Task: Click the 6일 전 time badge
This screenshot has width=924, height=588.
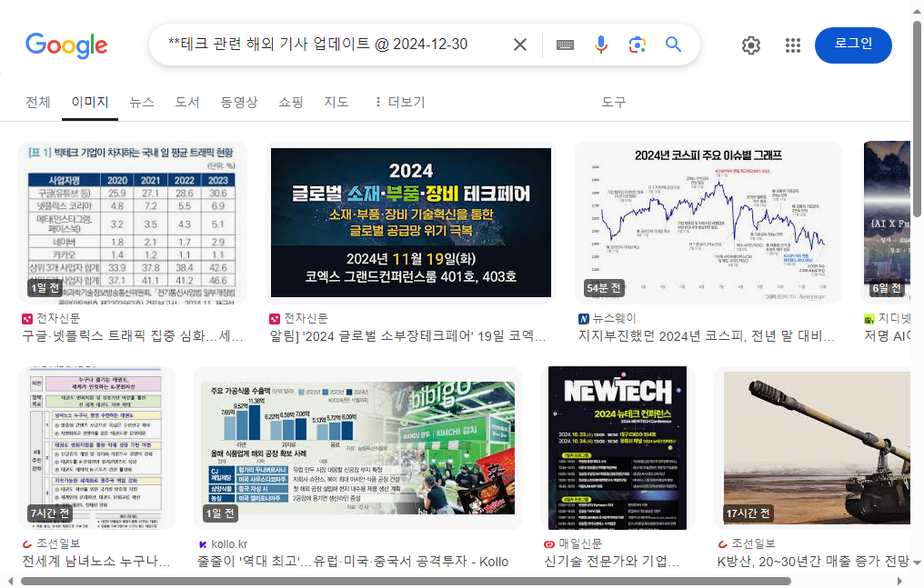Action: 887,288
